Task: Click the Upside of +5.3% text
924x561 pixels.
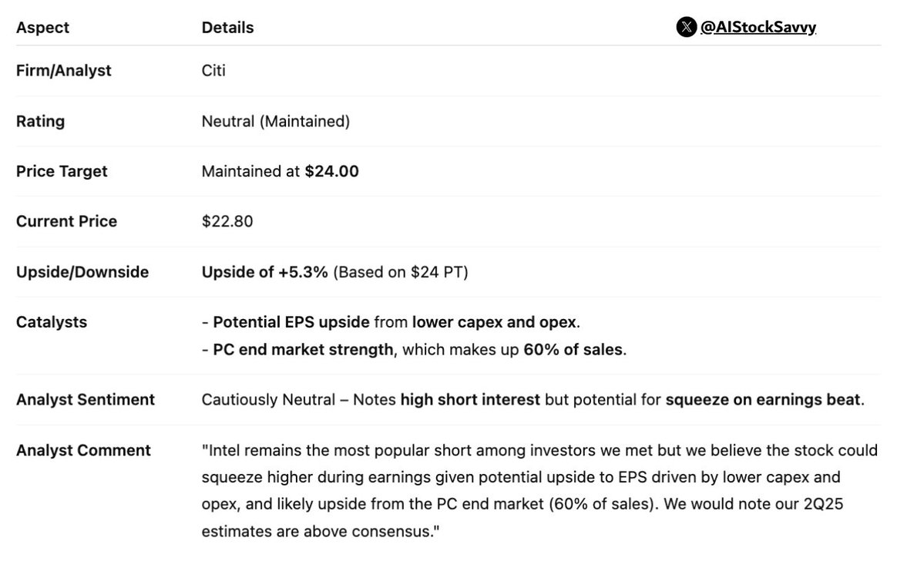Action: point(264,272)
